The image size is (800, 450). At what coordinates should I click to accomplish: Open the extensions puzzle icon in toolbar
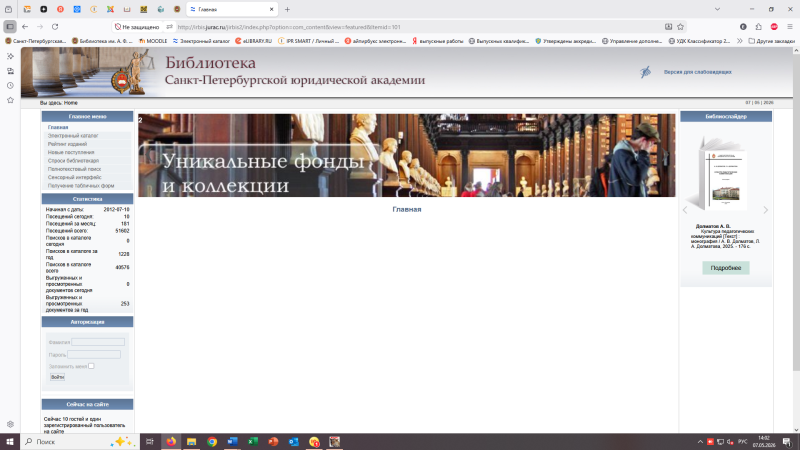click(759, 27)
